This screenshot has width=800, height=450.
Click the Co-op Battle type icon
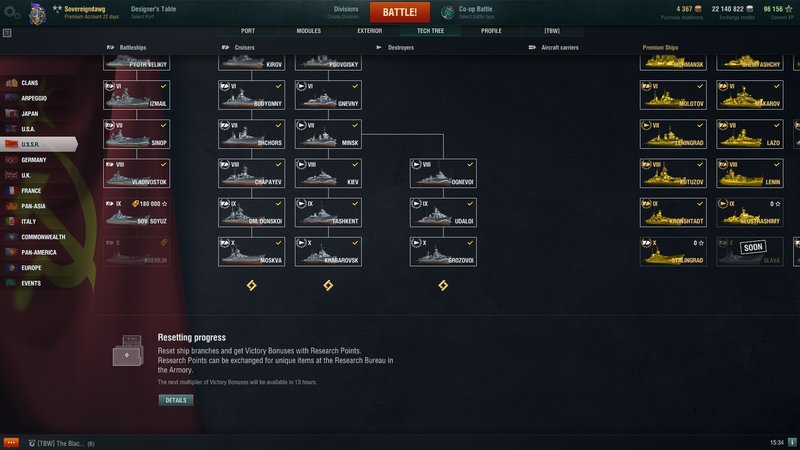point(447,12)
